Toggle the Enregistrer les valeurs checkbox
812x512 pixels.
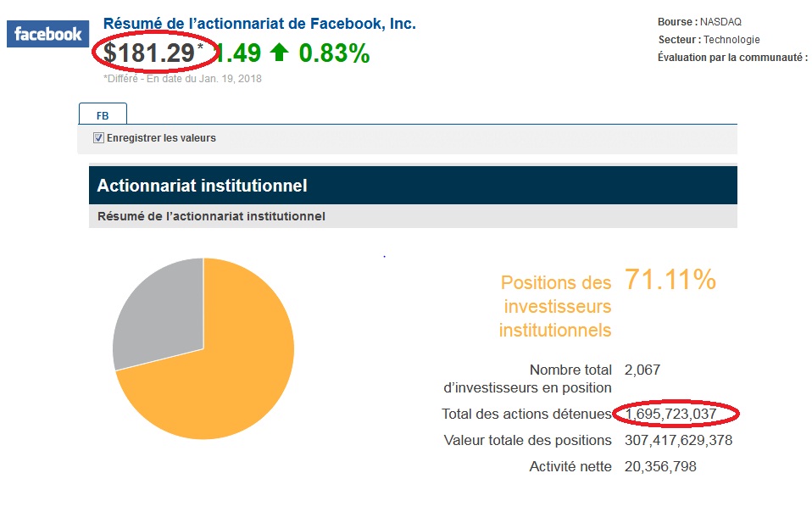(x=98, y=137)
